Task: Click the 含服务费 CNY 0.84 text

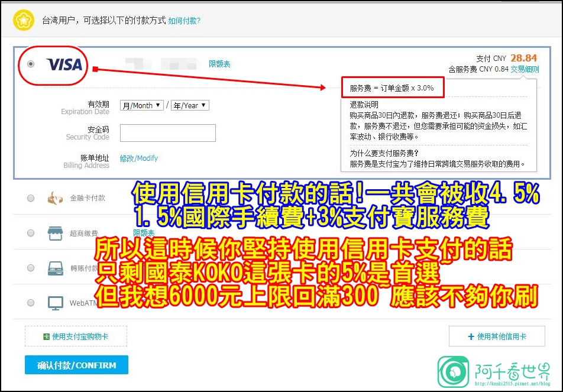Action: point(478,69)
